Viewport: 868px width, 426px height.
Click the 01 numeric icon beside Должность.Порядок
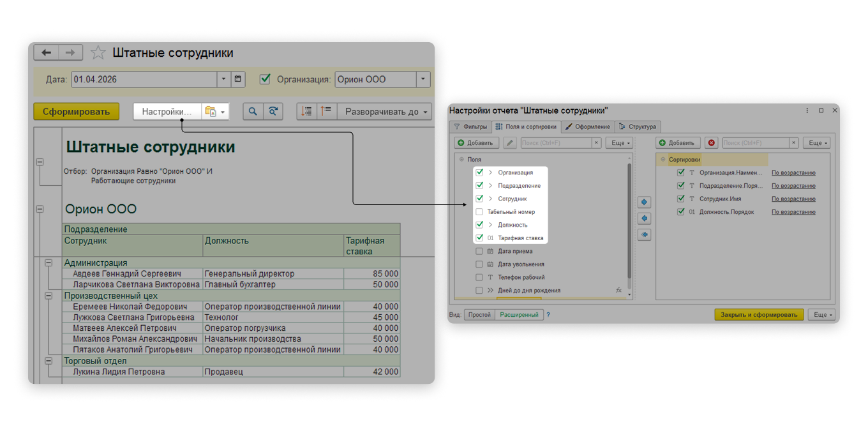tap(692, 212)
